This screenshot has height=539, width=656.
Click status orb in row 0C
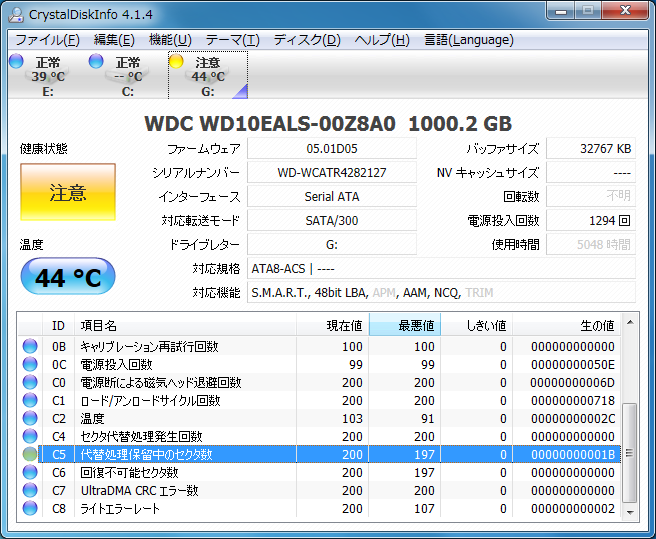pos(30,364)
